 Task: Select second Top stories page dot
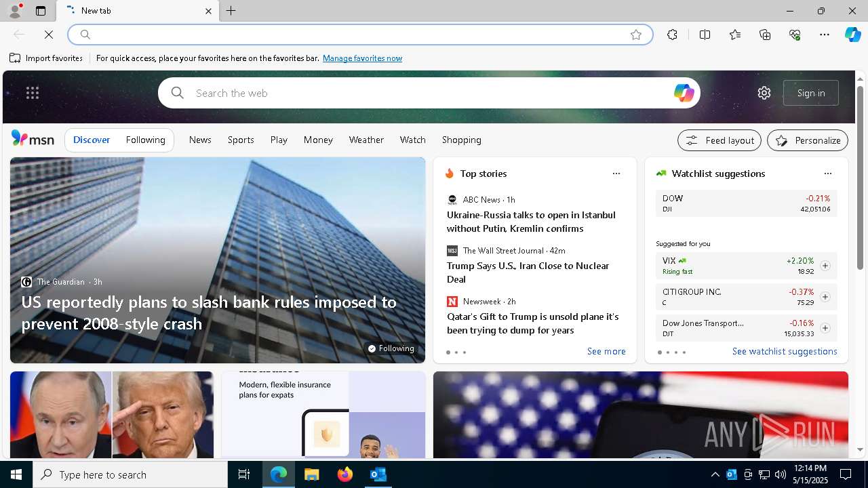456,352
